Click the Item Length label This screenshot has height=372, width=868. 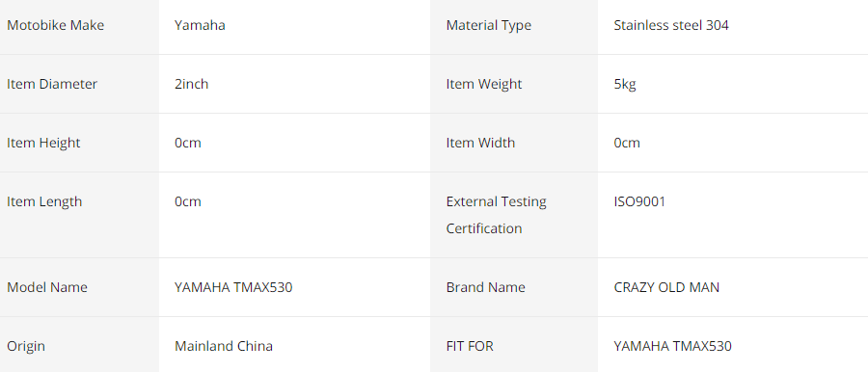pos(44,201)
